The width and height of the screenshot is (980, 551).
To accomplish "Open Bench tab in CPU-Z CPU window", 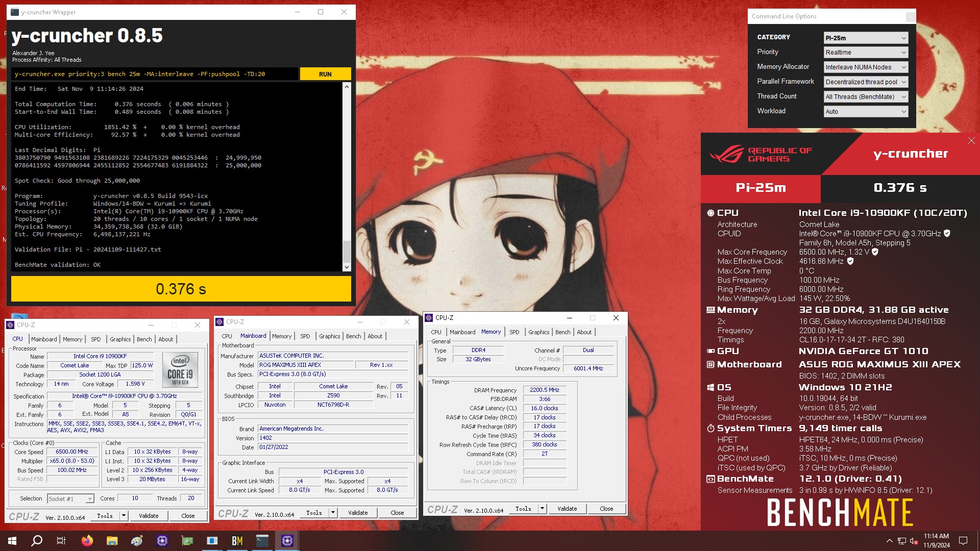I will pyautogui.click(x=144, y=339).
